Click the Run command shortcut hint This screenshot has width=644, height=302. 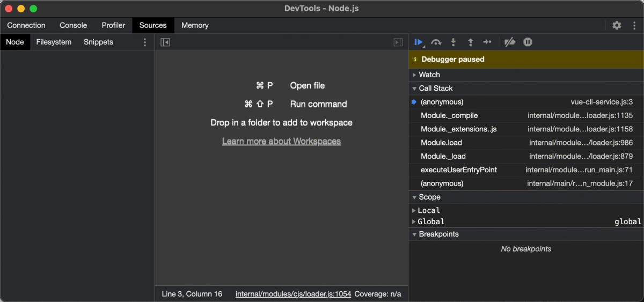coord(296,104)
